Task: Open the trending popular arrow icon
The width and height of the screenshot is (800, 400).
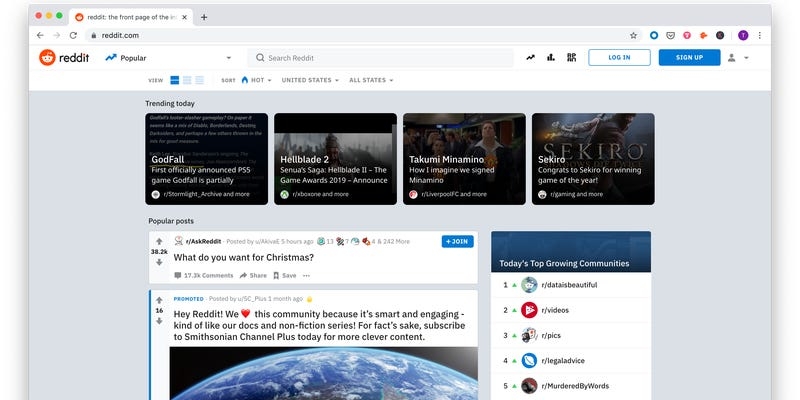Action: tap(531, 58)
